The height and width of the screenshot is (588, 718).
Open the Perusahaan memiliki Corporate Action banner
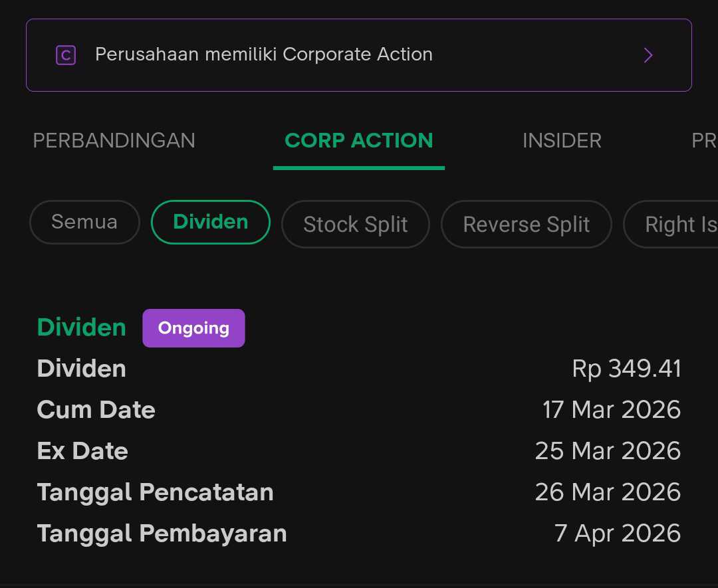pos(359,55)
